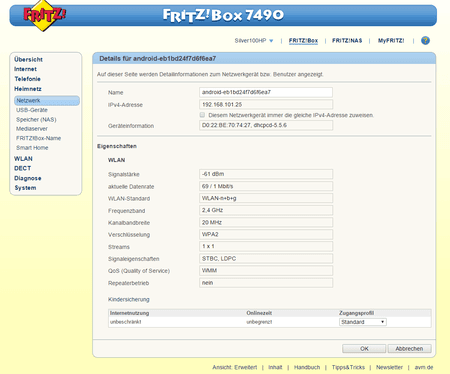The height and width of the screenshot is (374, 450).
Task: Click the unbeschränkt Internetnutzung cell
Action: pyautogui.click(x=126, y=322)
